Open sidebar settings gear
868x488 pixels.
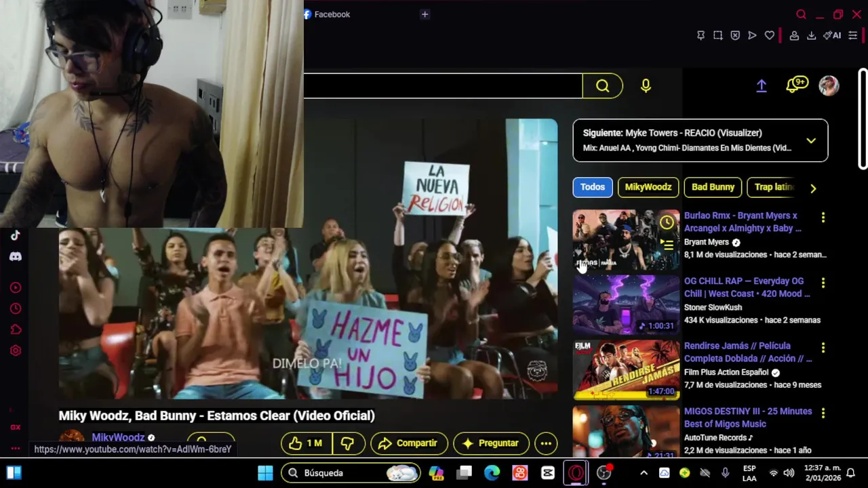pyautogui.click(x=16, y=350)
